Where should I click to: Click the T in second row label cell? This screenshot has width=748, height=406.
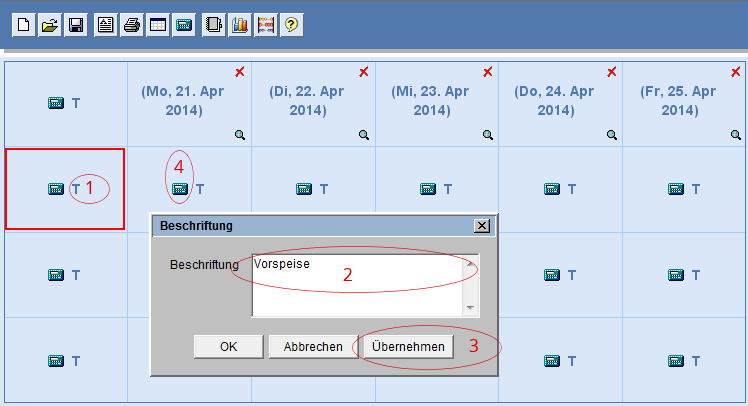(76, 275)
